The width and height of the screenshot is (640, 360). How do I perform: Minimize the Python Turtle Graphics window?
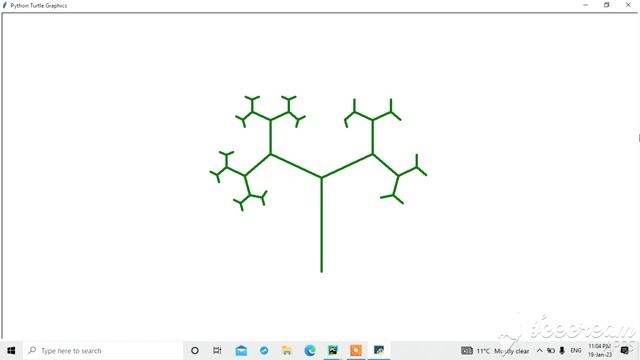pyautogui.click(x=586, y=5)
